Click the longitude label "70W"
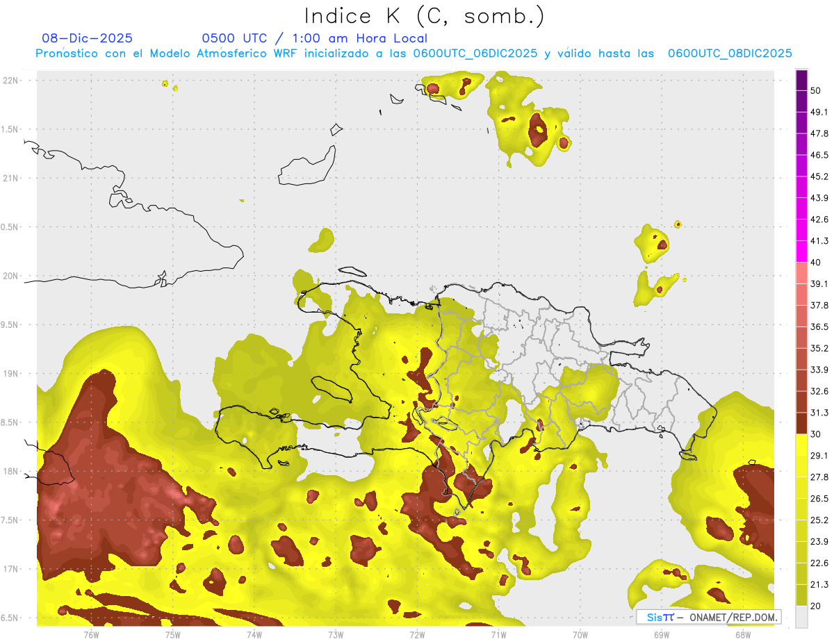The width and height of the screenshot is (834, 644). [x=580, y=634]
